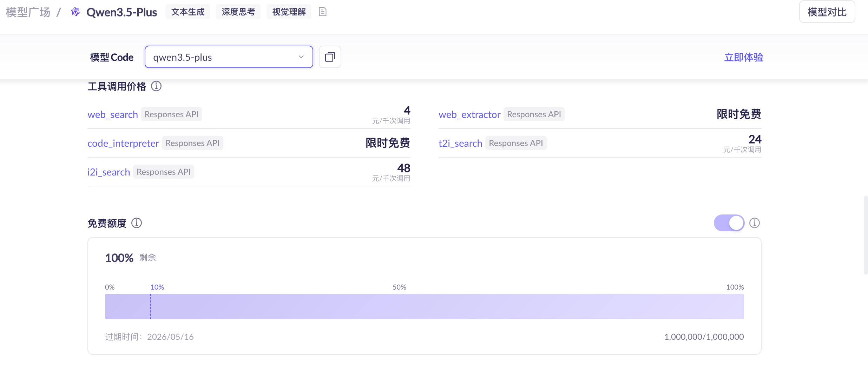Click the 深度思考 tag
This screenshot has width=868, height=384.
[x=238, y=12]
